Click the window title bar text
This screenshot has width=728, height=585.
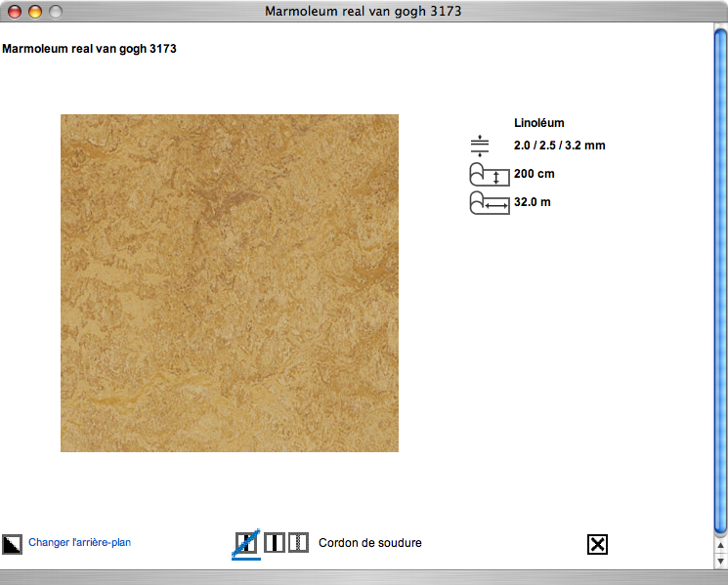pyautogui.click(x=364, y=12)
